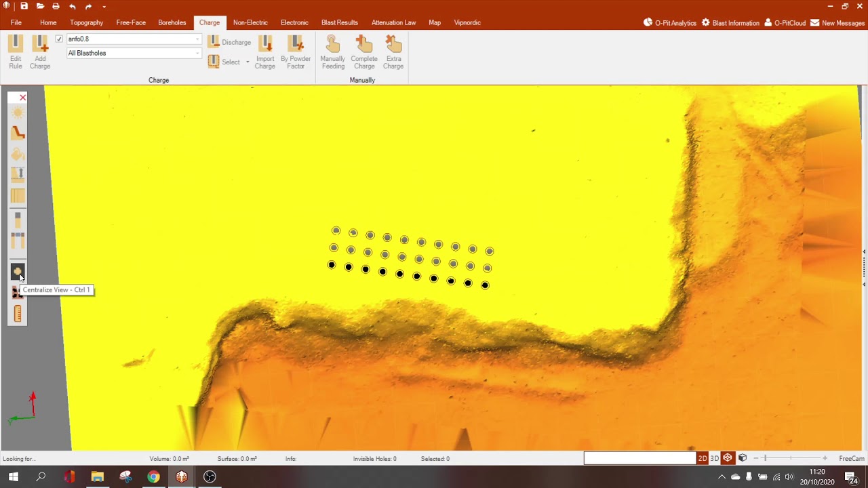Open the Vipnordic tab

click(467, 22)
